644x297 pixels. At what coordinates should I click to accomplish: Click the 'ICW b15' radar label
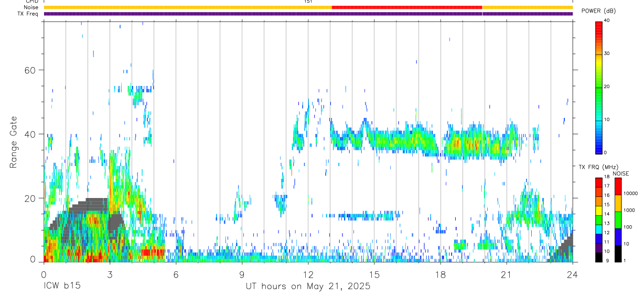62,287
